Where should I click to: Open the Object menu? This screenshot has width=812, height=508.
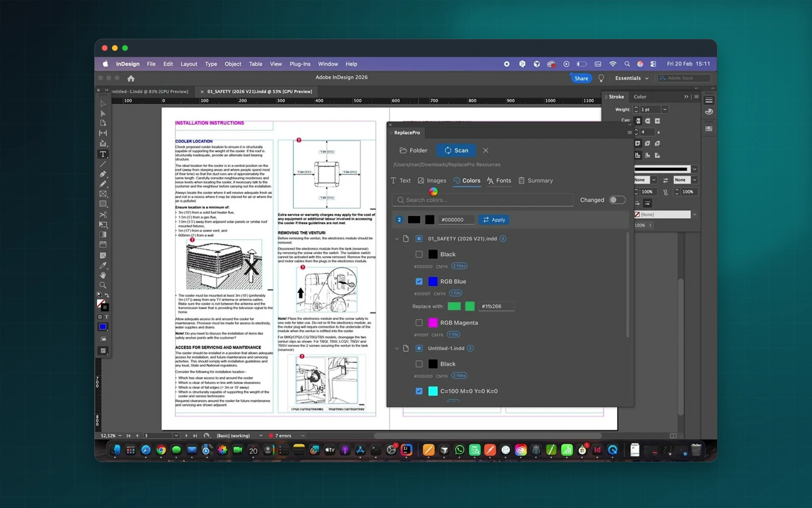233,64
